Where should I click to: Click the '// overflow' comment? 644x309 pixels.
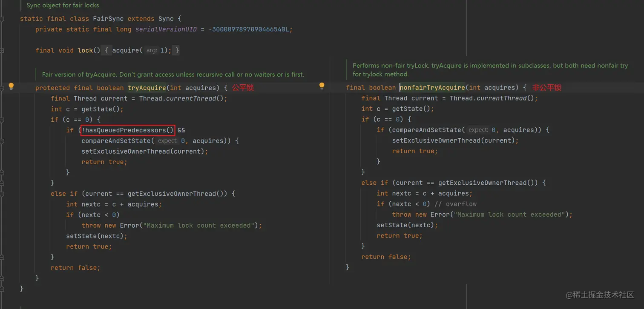pos(456,204)
